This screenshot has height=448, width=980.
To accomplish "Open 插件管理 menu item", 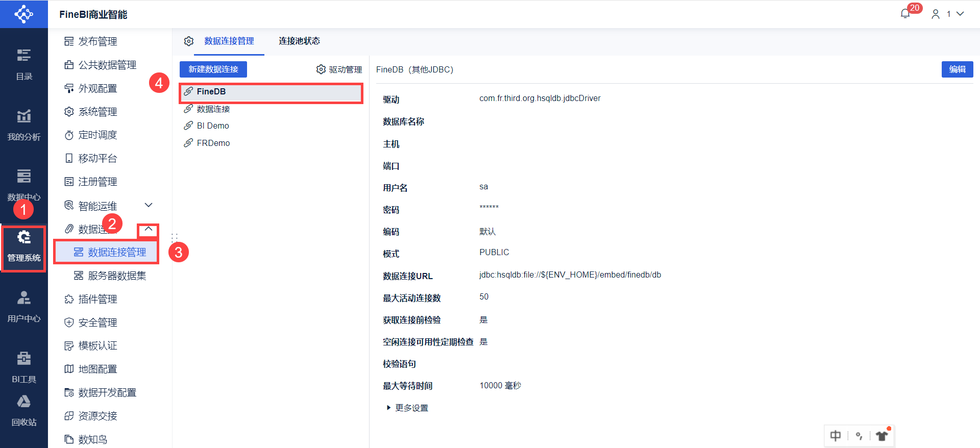I will point(91,299).
